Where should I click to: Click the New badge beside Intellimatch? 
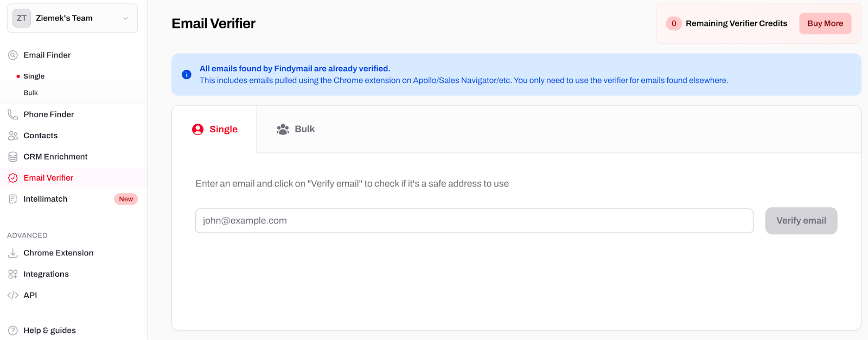126,199
